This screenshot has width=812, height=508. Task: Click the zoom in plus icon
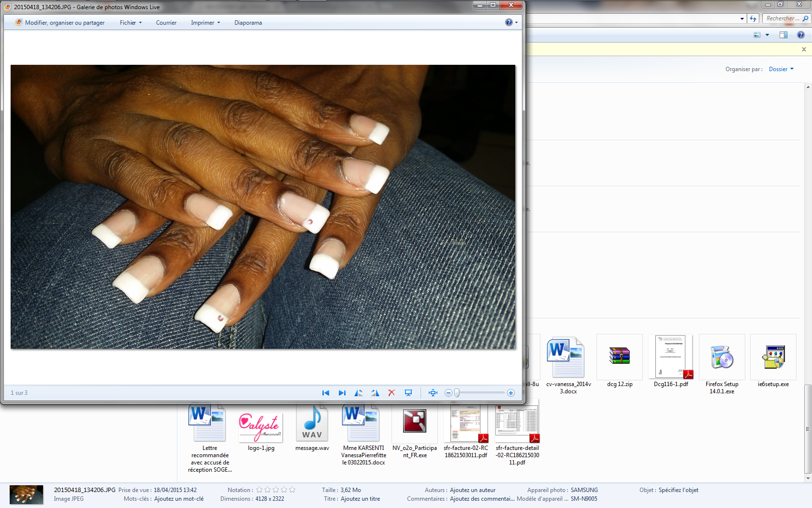[x=511, y=393]
